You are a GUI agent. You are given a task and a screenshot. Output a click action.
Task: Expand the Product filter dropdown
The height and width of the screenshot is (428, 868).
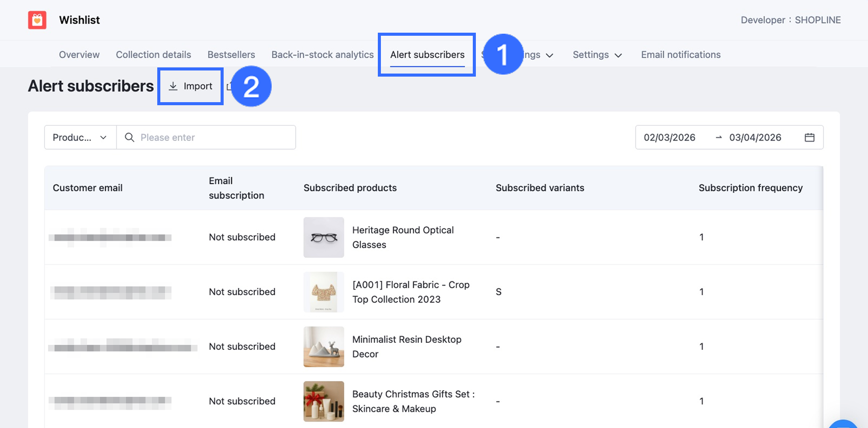point(80,137)
